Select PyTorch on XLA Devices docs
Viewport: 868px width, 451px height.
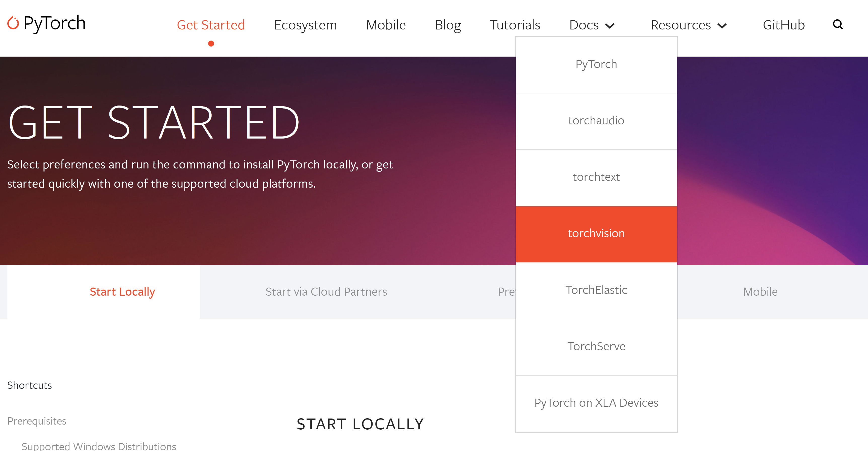pyautogui.click(x=596, y=402)
